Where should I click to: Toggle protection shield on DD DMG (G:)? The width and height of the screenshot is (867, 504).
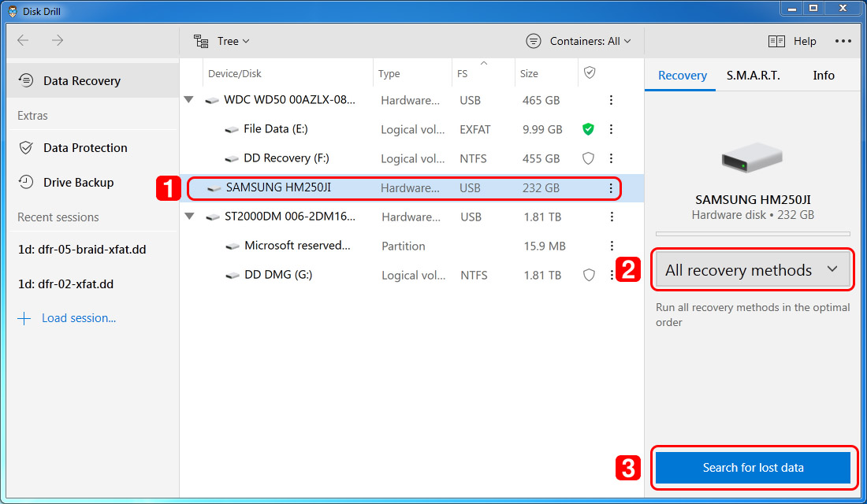coord(589,275)
